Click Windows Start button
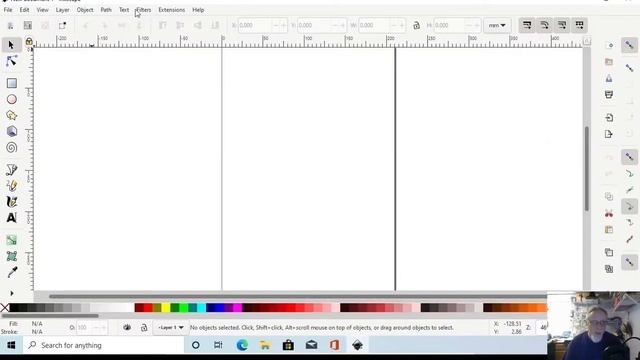This screenshot has width=640, height=360. pyautogui.click(x=11, y=345)
